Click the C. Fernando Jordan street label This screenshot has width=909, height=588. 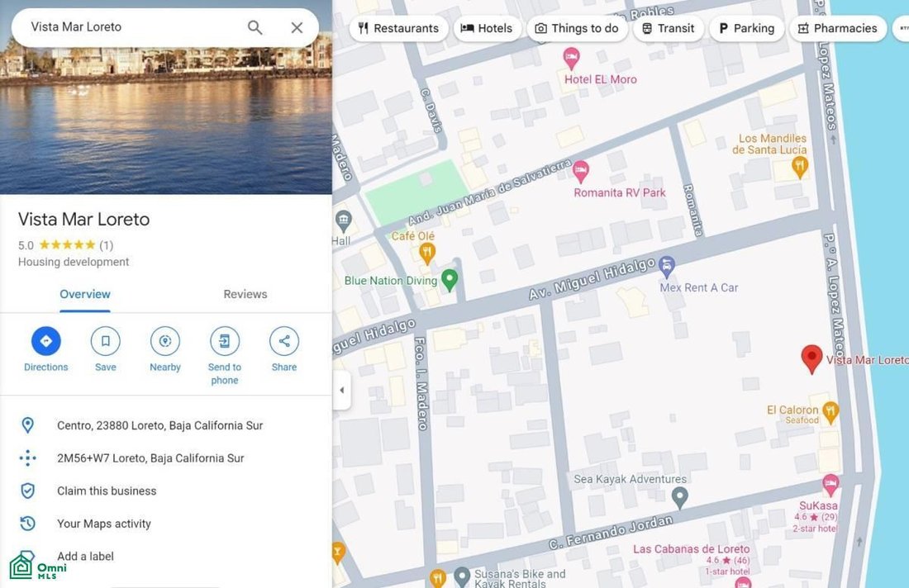tap(611, 533)
